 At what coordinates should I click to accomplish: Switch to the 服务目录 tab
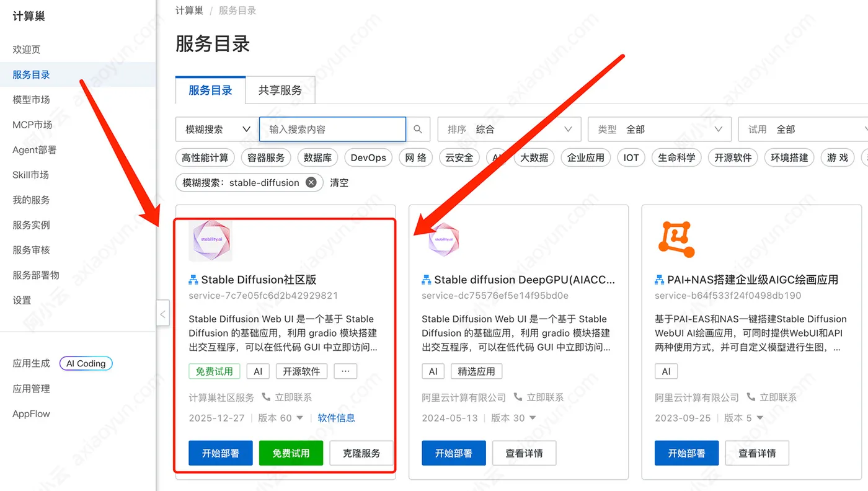pyautogui.click(x=210, y=90)
